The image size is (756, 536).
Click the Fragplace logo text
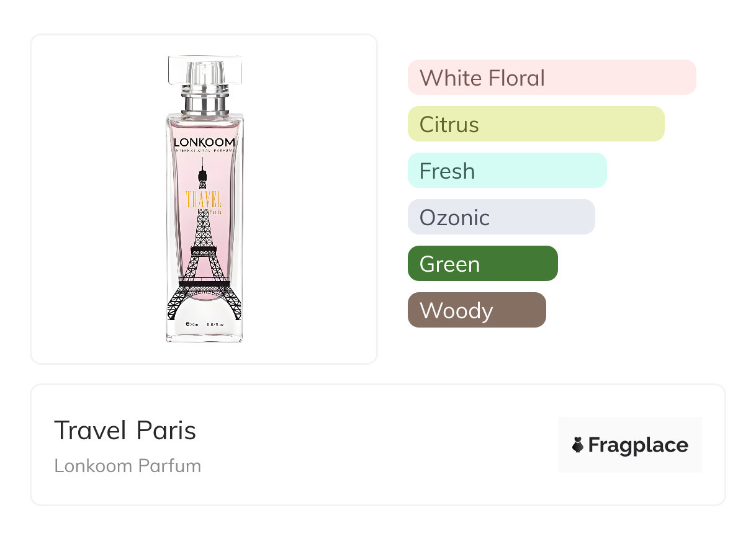[x=638, y=445]
